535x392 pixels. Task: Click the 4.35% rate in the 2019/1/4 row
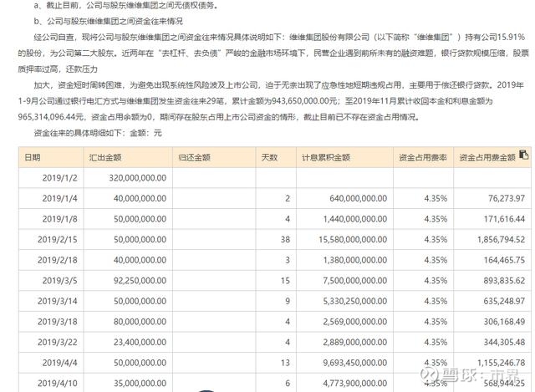tap(436, 198)
